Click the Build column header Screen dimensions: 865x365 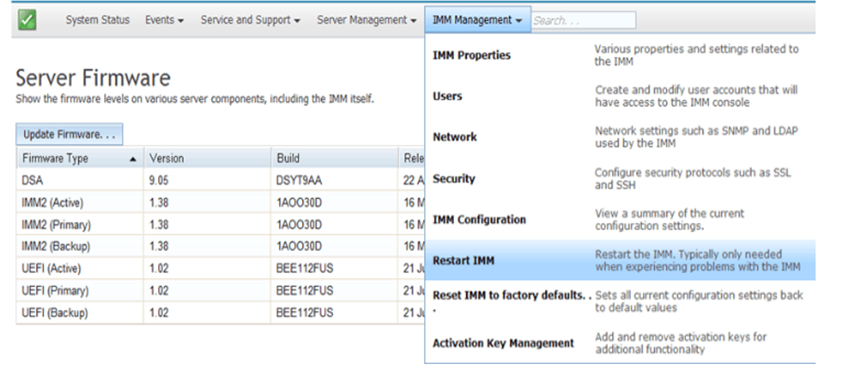(334, 158)
